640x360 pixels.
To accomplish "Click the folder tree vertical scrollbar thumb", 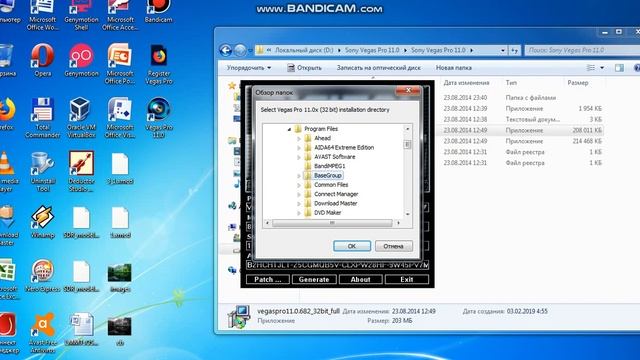I will [407, 144].
